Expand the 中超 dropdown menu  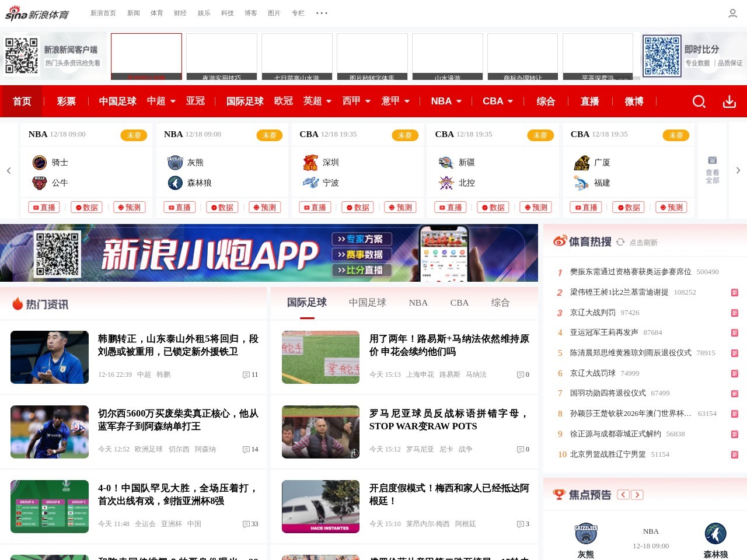pos(160,101)
